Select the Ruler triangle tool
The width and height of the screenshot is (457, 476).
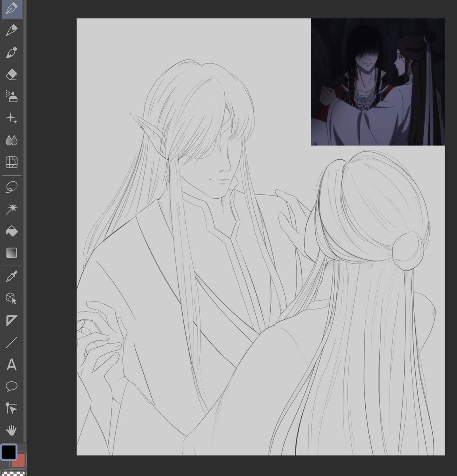(x=12, y=321)
